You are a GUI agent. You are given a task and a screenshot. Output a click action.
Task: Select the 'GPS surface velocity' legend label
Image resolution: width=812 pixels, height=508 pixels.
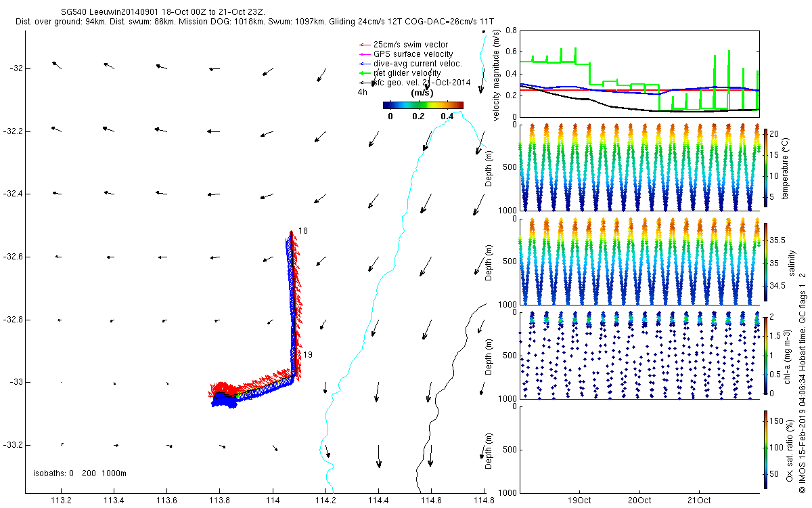point(413,54)
